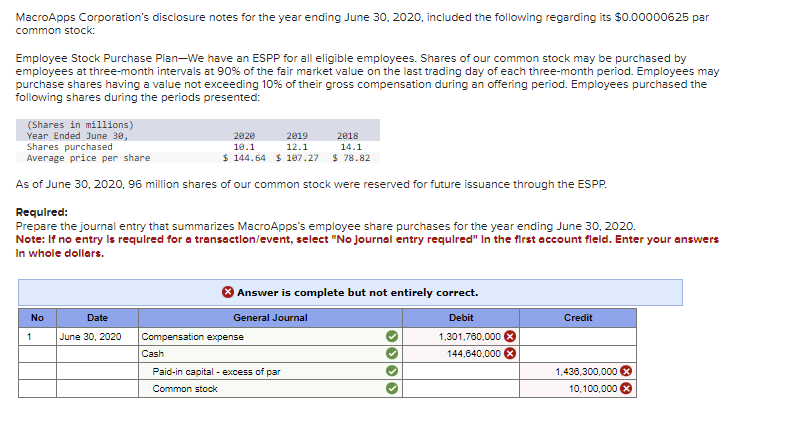Viewport: 797px width, 426px height.
Task: Select Paid-in capital - excess of par field
Action: coord(270,372)
